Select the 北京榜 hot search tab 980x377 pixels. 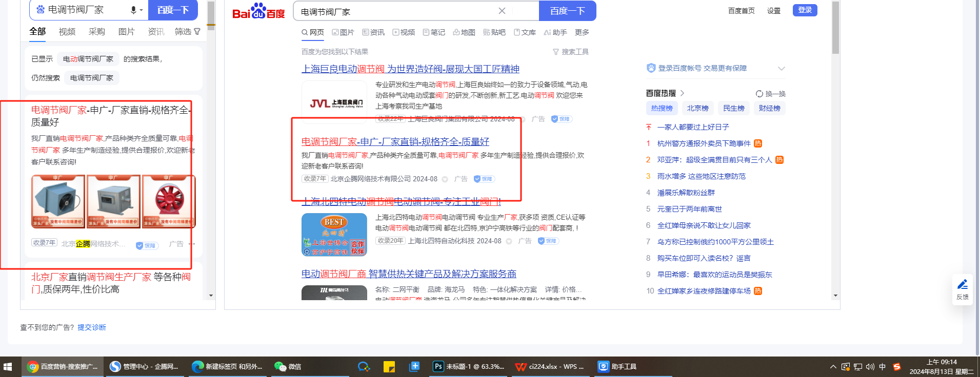click(697, 108)
